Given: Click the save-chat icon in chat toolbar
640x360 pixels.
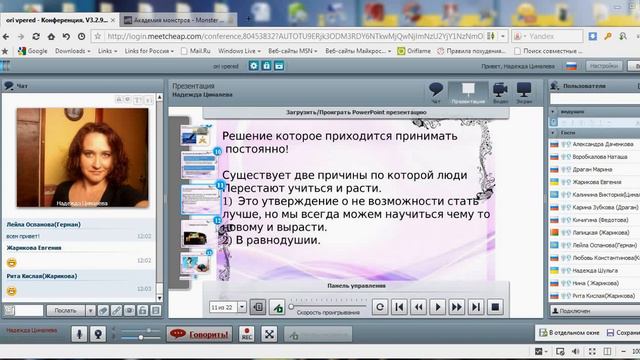Looking at the screenshot, I should (156, 311).
